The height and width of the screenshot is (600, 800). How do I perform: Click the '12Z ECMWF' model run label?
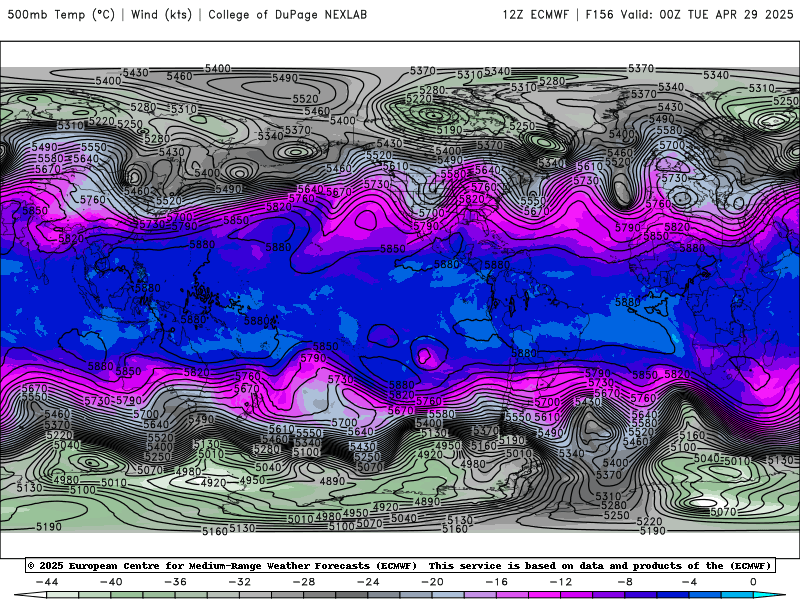(x=535, y=15)
